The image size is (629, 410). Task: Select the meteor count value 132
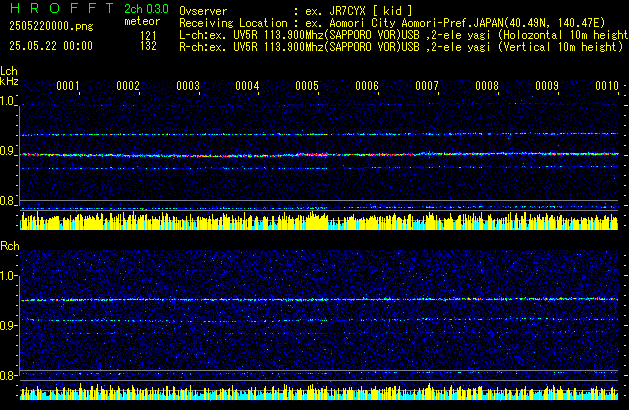pyautogui.click(x=148, y=46)
